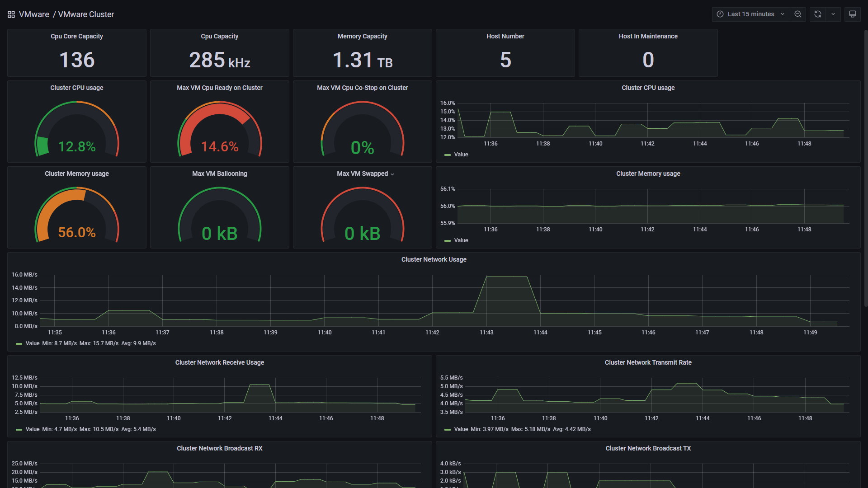Open the refresh interval dropdown arrow

click(833, 14)
